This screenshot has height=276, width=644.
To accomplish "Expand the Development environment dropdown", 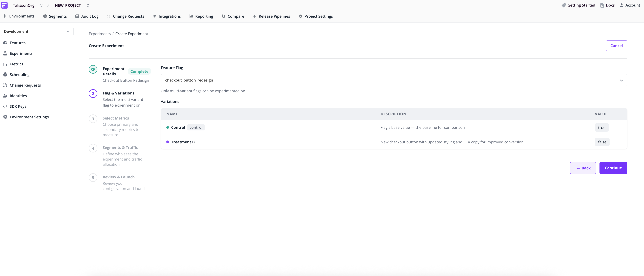I will click(x=37, y=31).
